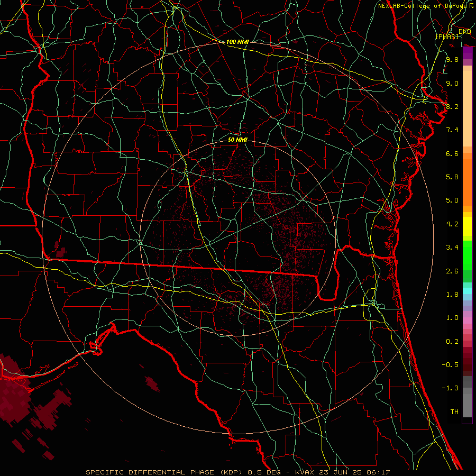Click the 5.8 scale value
This screenshot has width=476, height=476.
click(x=452, y=177)
